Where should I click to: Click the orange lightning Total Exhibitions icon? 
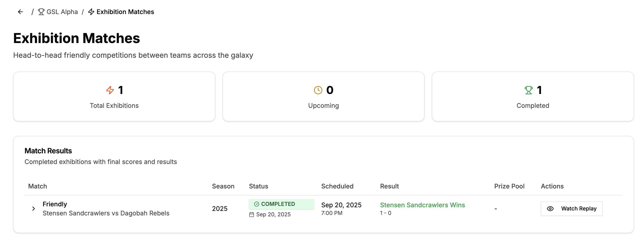click(x=110, y=90)
